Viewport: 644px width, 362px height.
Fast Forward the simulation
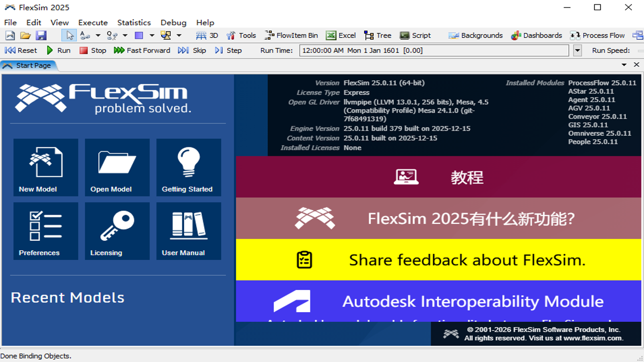pos(142,50)
